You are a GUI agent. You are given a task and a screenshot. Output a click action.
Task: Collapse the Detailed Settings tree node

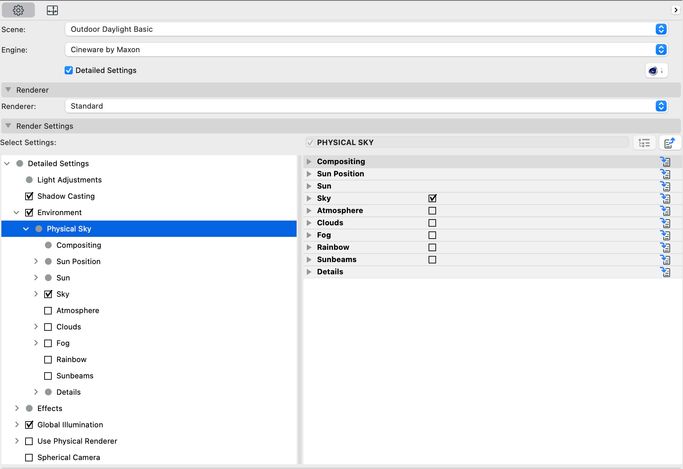[7, 163]
